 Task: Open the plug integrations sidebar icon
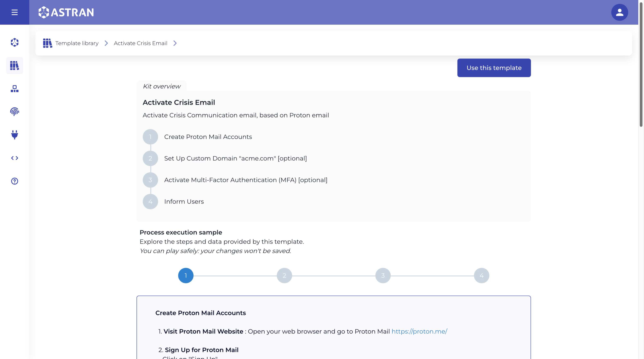pos(15,135)
